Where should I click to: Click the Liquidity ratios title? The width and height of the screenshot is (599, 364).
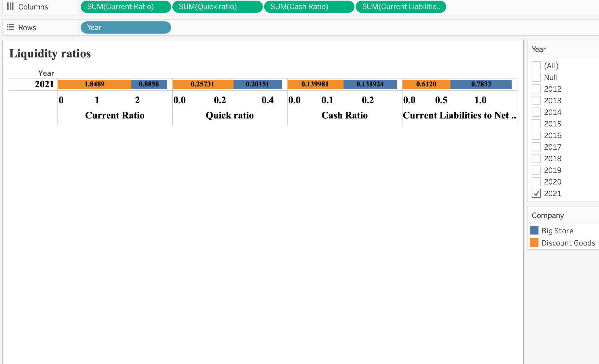coord(50,53)
